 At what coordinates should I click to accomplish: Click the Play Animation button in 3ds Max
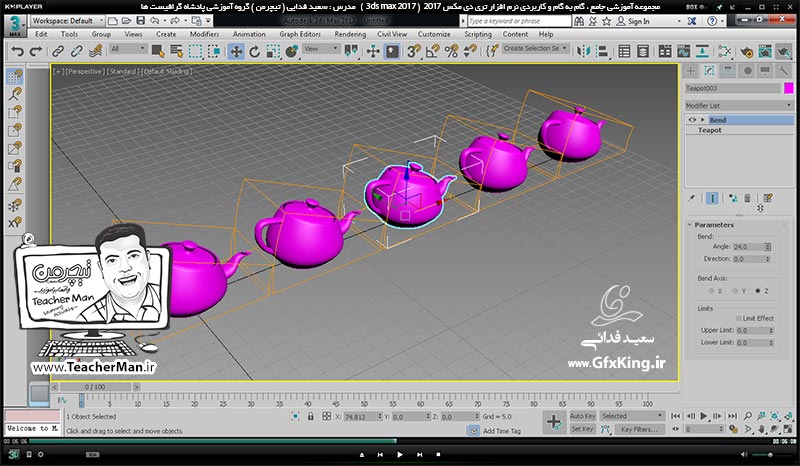click(x=704, y=416)
